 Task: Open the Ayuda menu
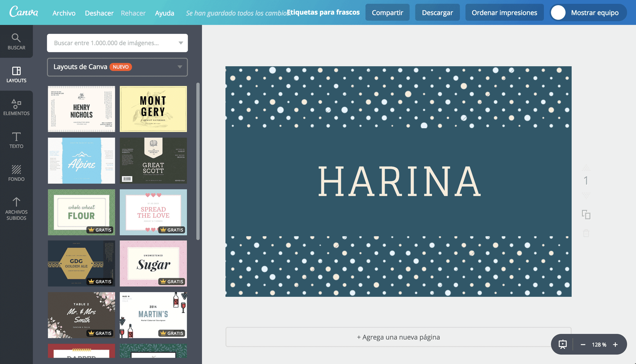point(165,13)
